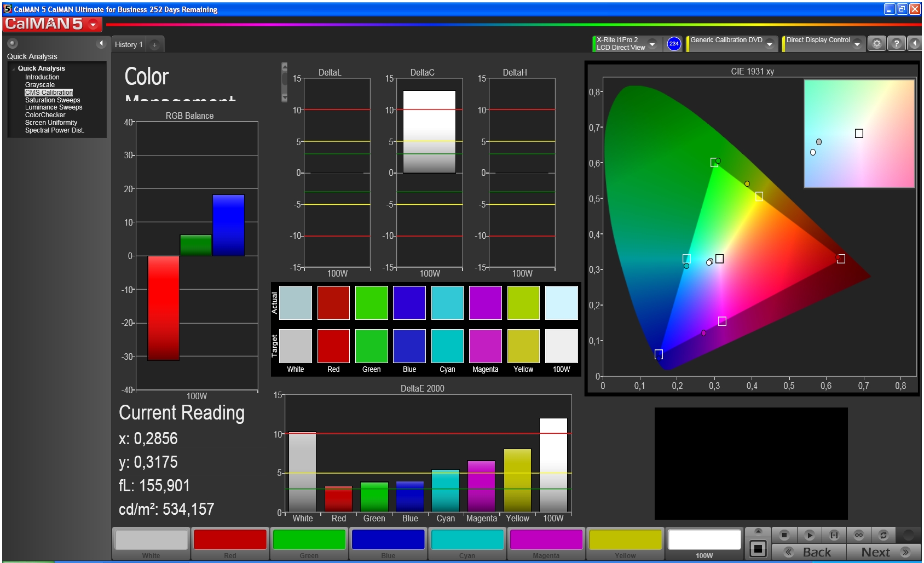Click the CIE 1931 xy chart title

point(752,71)
